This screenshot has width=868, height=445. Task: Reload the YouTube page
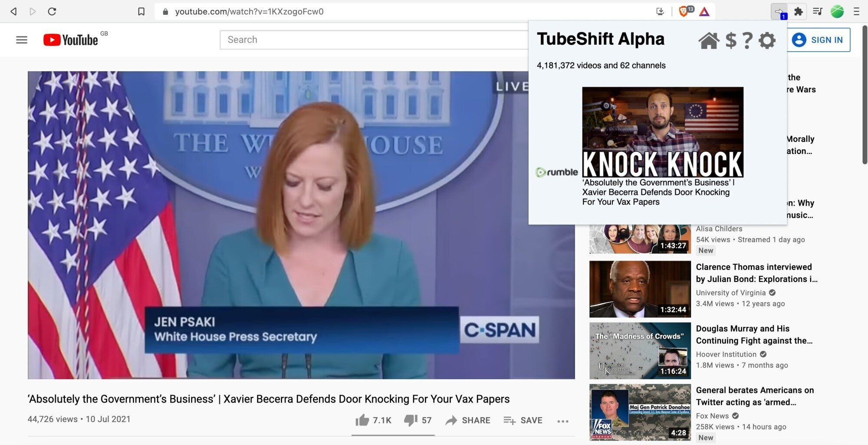tap(52, 12)
